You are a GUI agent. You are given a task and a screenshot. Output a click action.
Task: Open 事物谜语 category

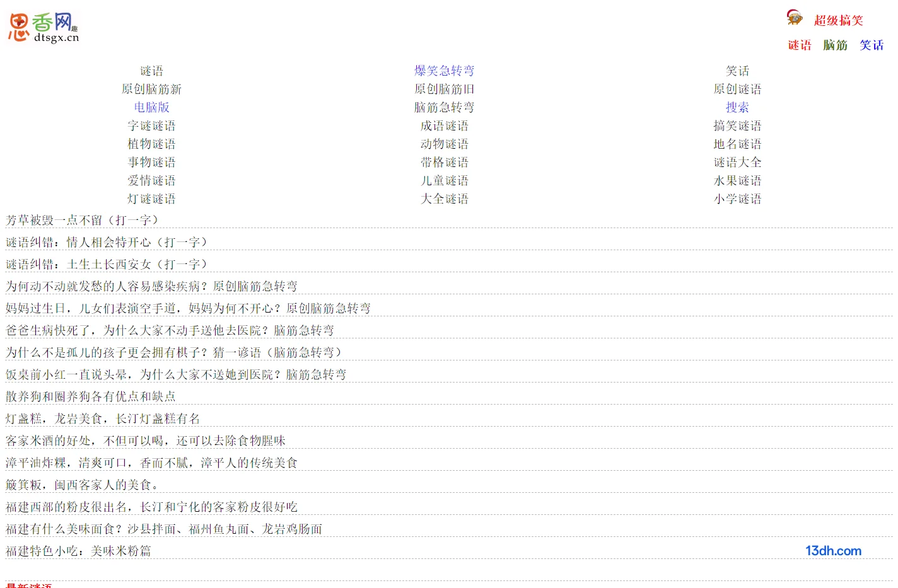coord(151,163)
